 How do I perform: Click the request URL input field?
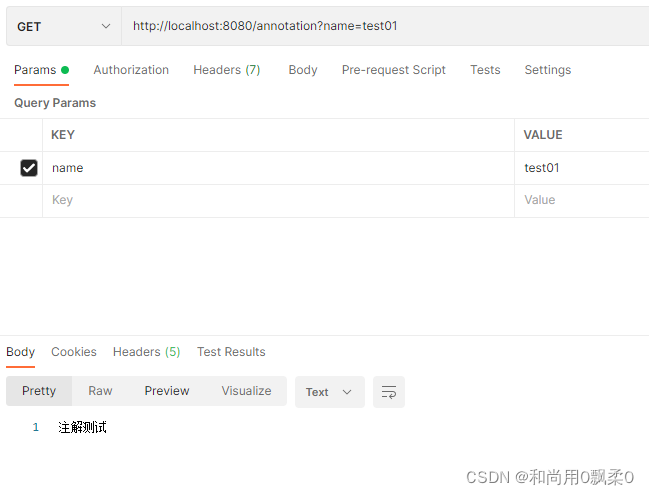[385, 26]
